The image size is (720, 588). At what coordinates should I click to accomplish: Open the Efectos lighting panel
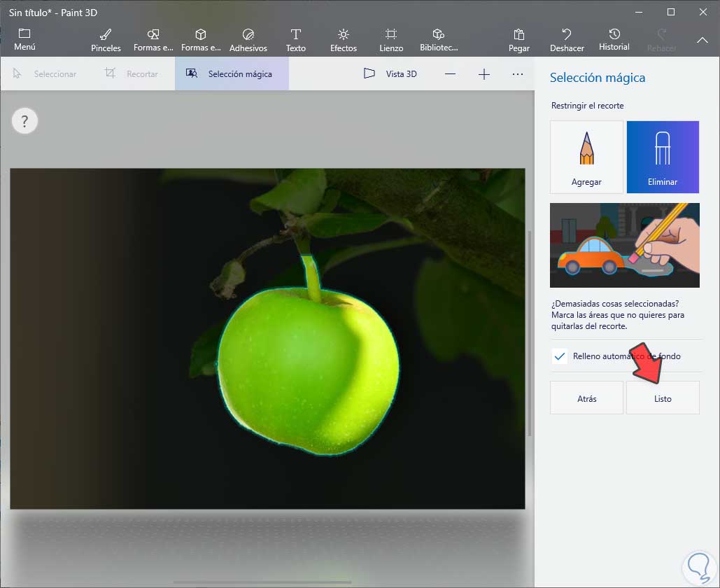[x=344, y=41]
